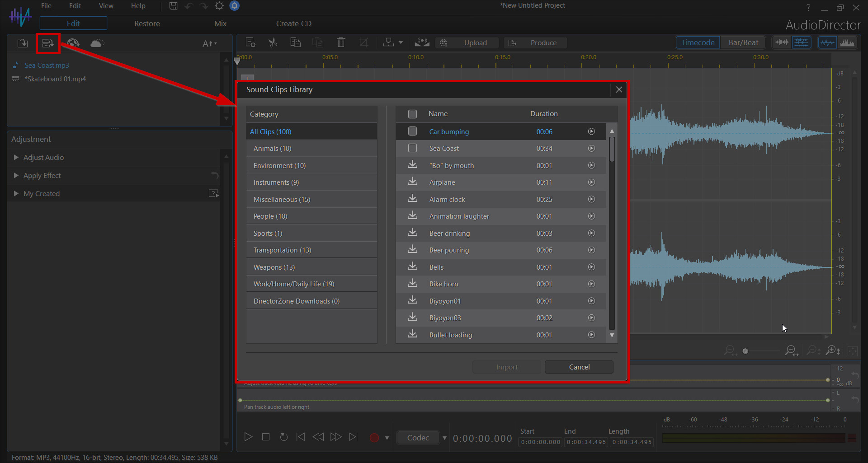
Task: Toggle the select all clips checkbox
Action: (x=412, y=114)
